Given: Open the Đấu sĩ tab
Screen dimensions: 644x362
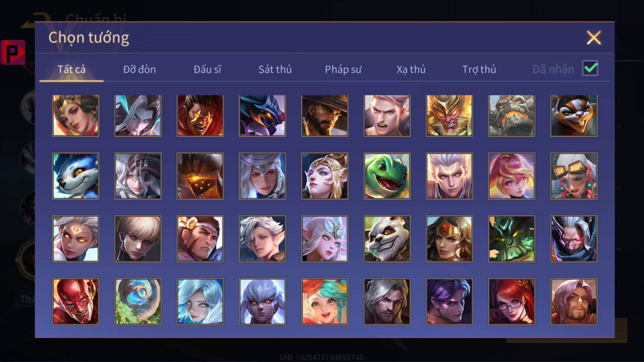Looking at the screenshot, I should pyautogui.click(x=207, y=69).
